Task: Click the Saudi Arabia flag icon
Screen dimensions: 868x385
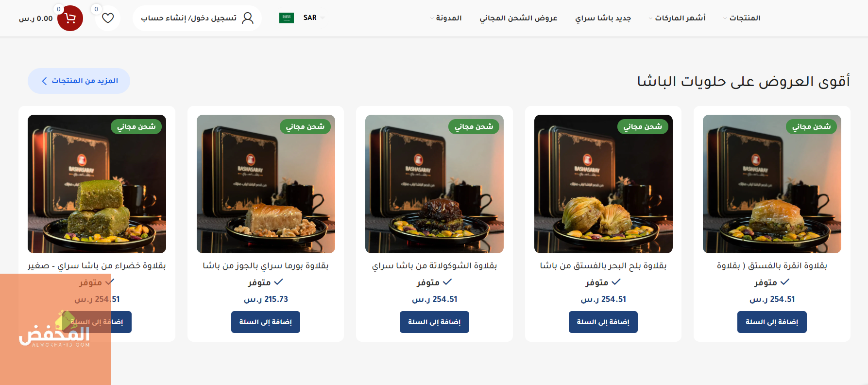Action: [x=287, y=18]
